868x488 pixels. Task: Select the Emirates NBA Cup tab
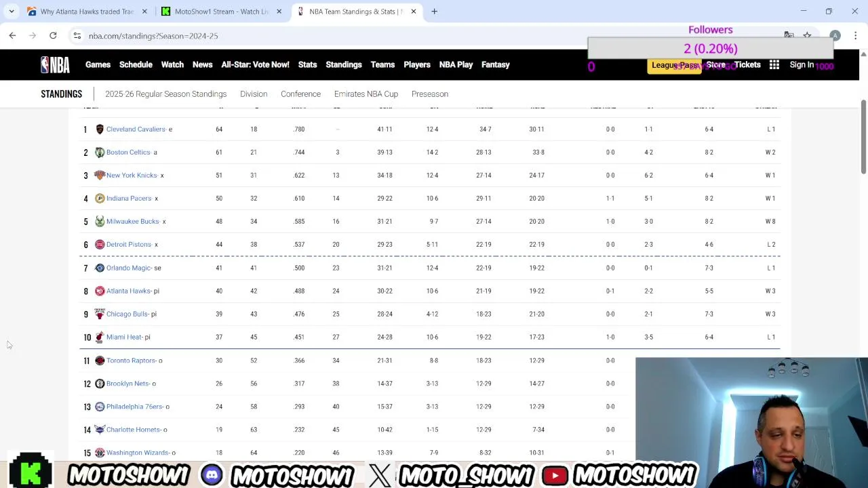(x=366, y=94)
